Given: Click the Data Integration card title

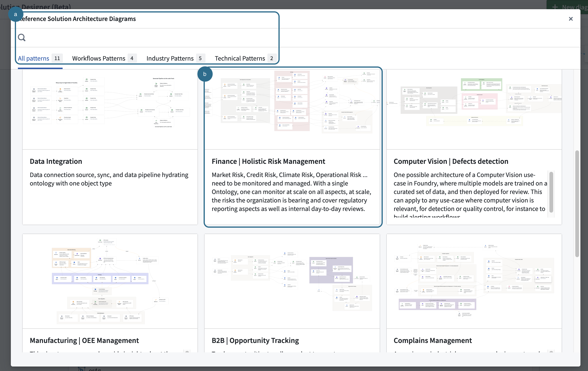Looking at the screenshot, I should pyautogui.click(x=56, y=161).
